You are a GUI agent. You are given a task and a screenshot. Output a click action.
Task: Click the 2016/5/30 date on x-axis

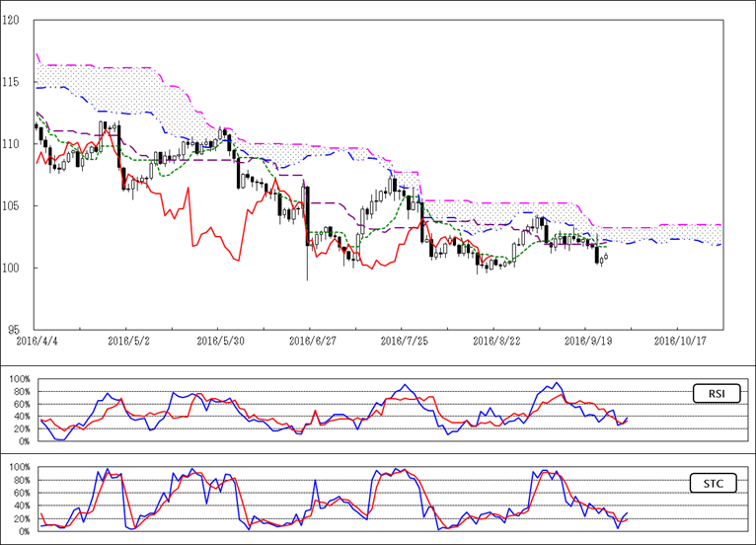pos(219,340)
